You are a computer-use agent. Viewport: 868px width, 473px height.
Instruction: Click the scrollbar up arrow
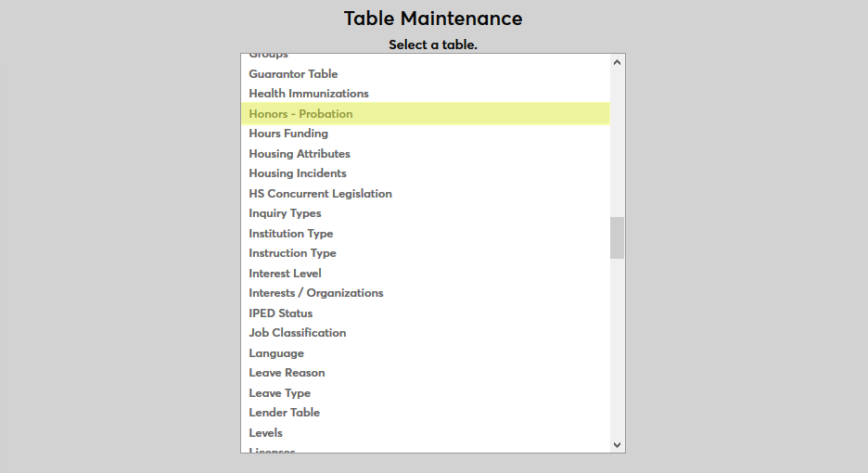tap(618, 62)
